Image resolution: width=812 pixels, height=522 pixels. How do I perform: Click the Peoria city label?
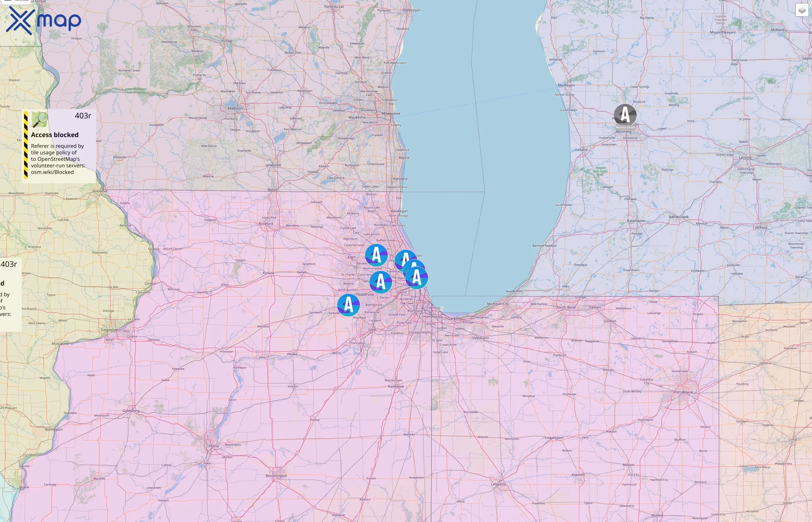213,446
